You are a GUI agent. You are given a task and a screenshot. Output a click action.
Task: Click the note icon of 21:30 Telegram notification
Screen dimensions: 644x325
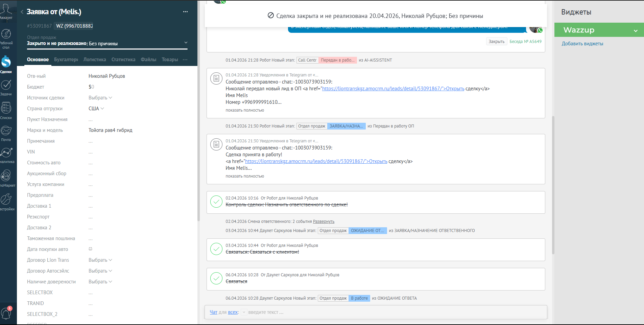tap(216, 144)
